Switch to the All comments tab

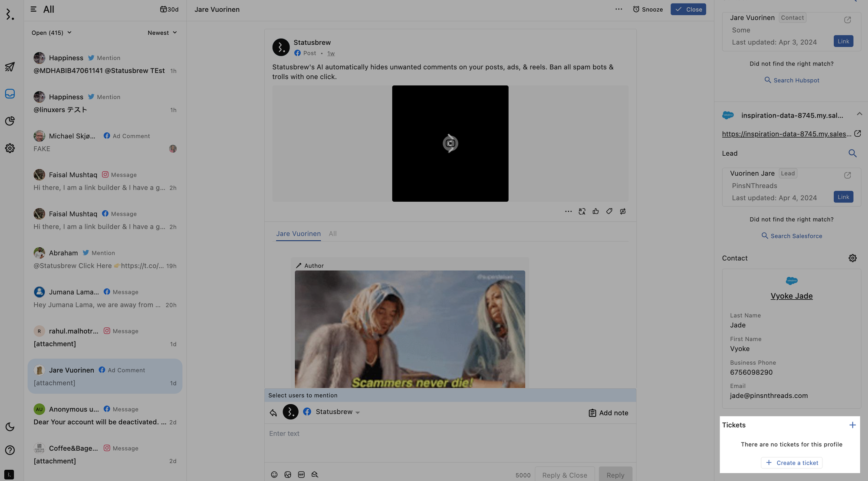(x=332, y=234)
